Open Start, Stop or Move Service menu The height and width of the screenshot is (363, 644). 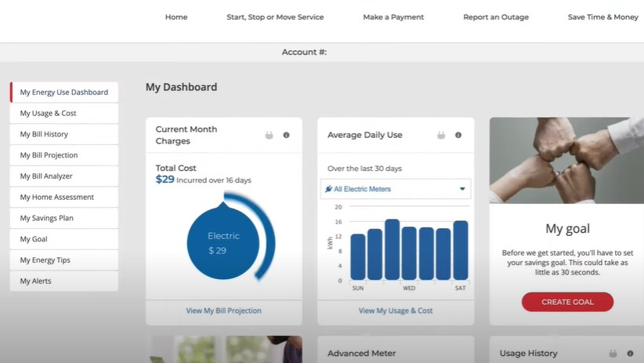(x=275, y=17)
